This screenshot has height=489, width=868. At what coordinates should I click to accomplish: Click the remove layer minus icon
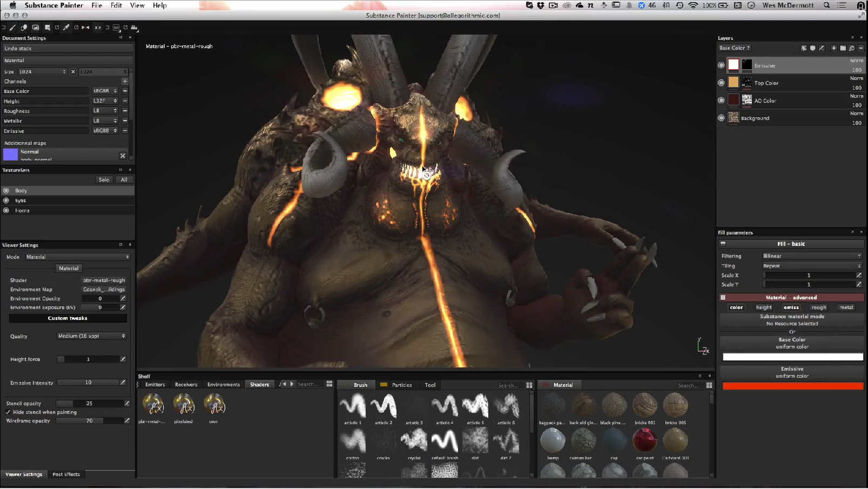[861, 48]
